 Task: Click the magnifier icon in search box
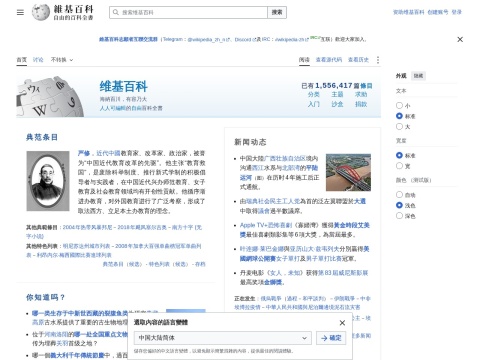(116, 12)
